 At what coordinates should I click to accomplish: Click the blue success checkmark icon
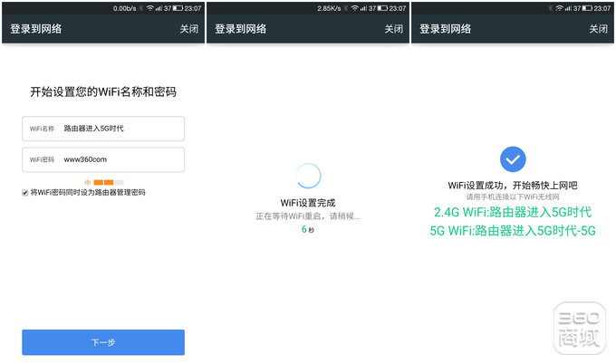513,159
